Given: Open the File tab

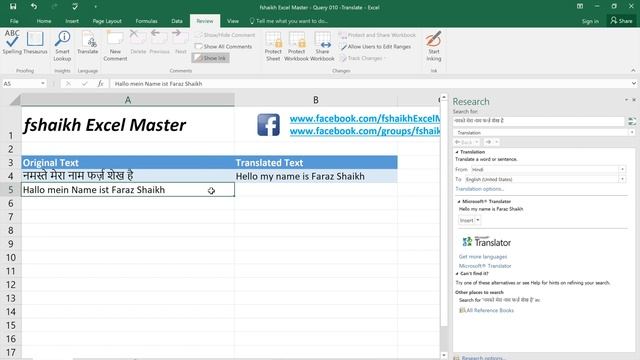Looking at the screenshot, I should pyautogui.click(x=14, y=21).
